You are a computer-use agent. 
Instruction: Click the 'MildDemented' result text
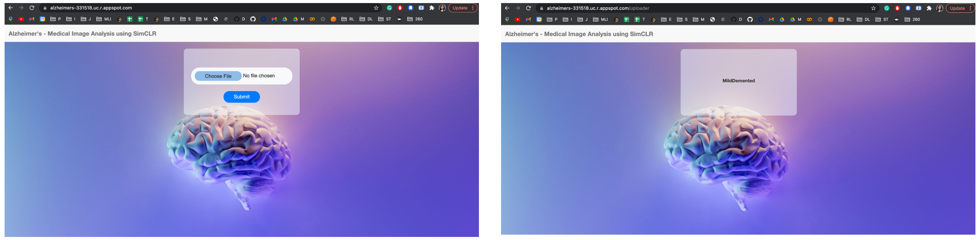pos(739,81)
